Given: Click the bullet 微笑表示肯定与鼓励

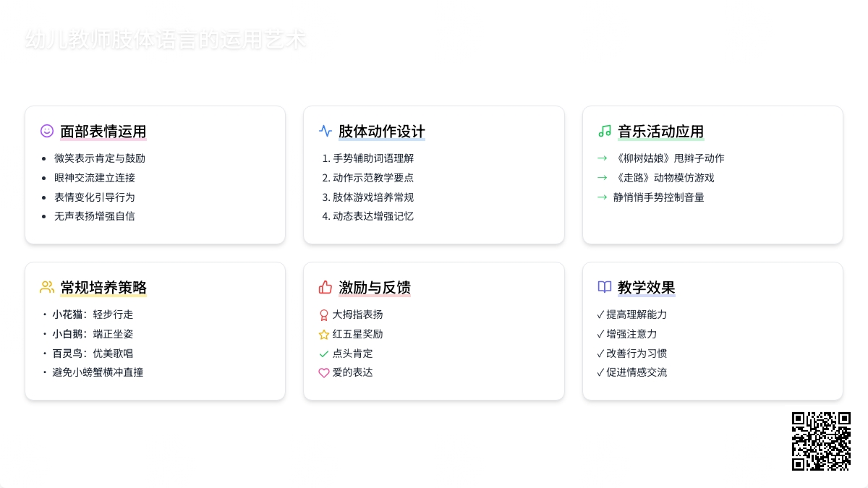Looking at the screenshot, I should [100, 158].
